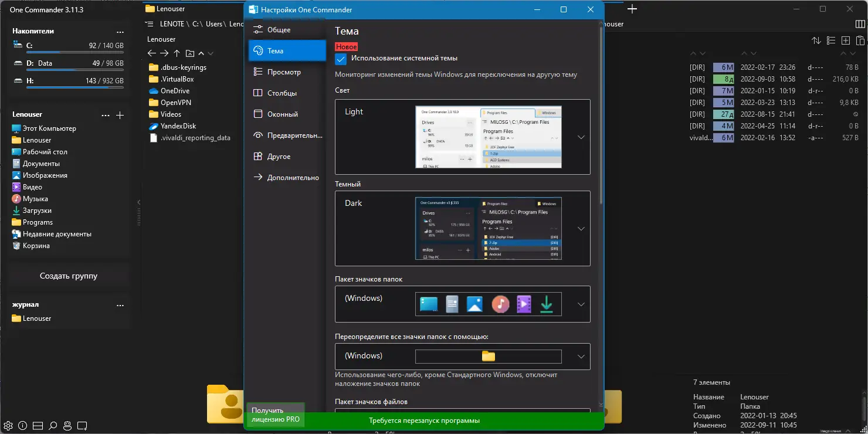Open Lenouser entry under журнал
The image size is (868, 434).
pos(32,318)
